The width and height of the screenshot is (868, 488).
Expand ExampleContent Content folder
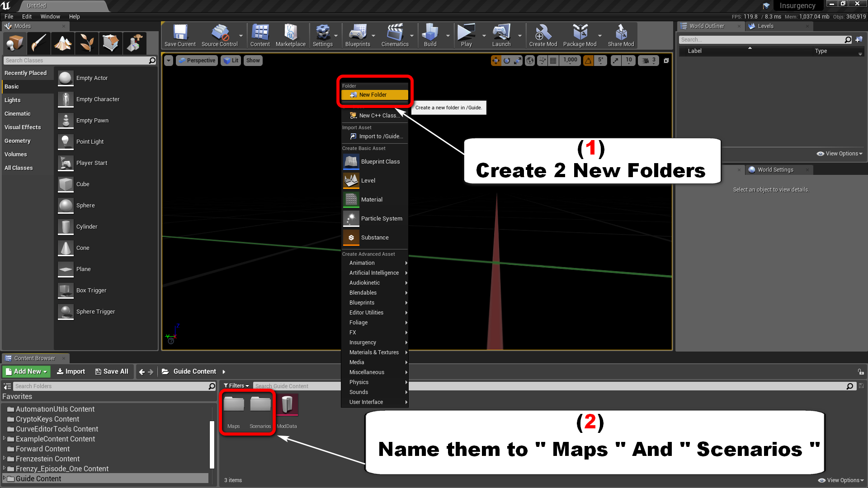point(5,438)
